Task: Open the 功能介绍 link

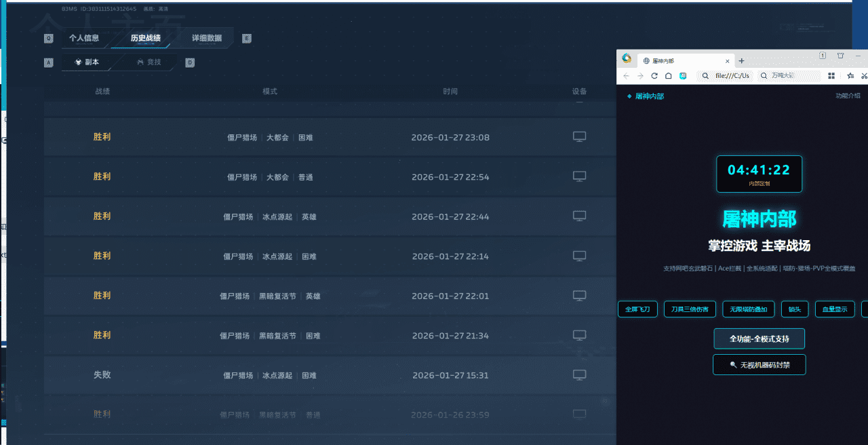Action: (x=847, y=96)
